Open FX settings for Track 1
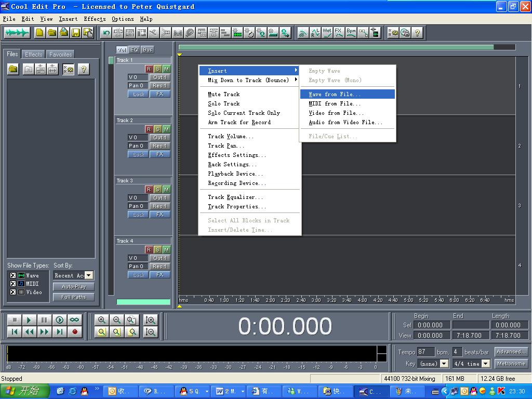 click(x=160, y=94)
